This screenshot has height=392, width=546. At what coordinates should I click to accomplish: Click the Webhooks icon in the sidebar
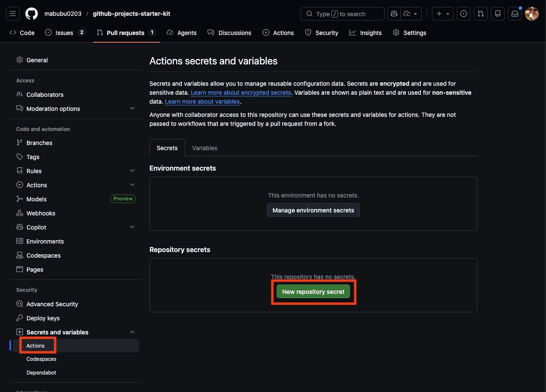tap(20, 213)
